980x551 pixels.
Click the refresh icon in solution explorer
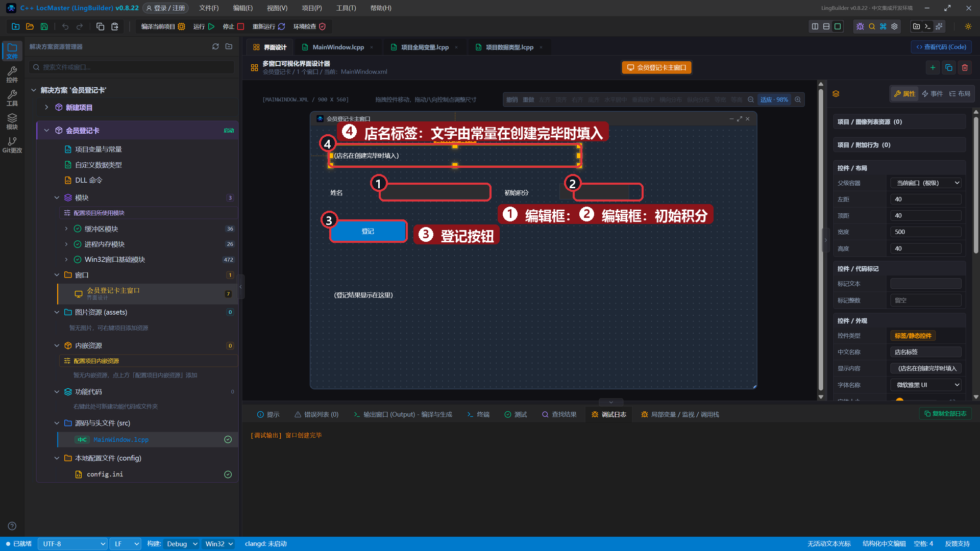coord(215,46)
